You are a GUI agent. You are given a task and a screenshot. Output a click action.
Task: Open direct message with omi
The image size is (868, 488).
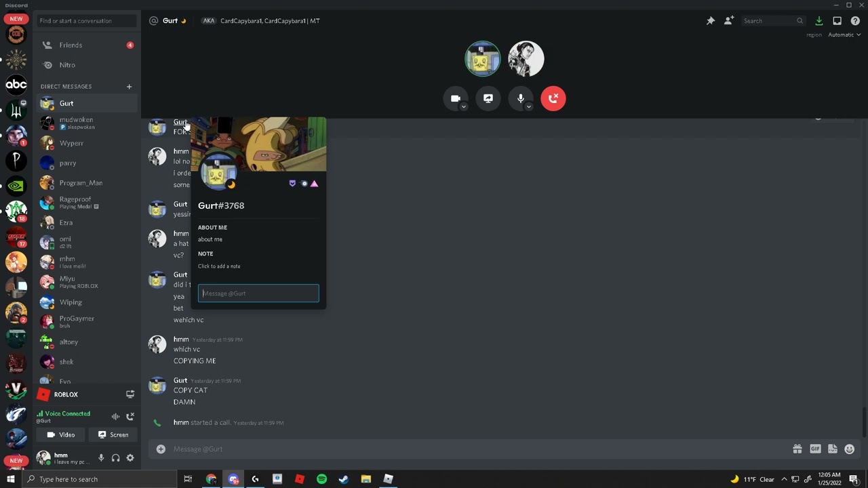click(x=87, y=242)
